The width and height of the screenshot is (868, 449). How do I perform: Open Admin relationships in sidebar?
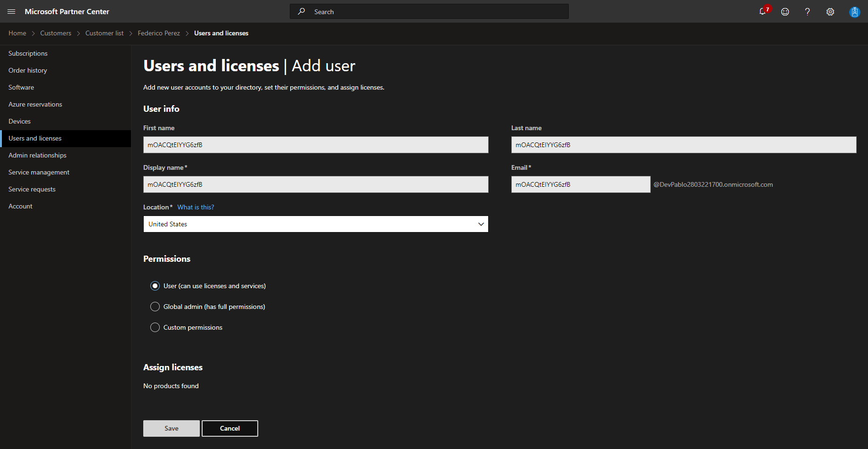[x=66, y=155]
